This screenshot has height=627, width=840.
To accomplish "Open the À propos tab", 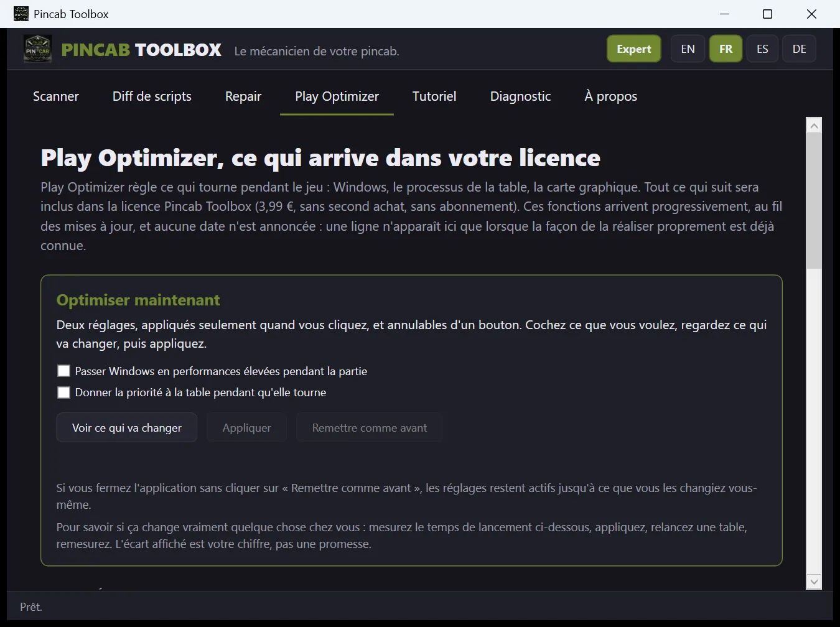I will pos(611,96).
